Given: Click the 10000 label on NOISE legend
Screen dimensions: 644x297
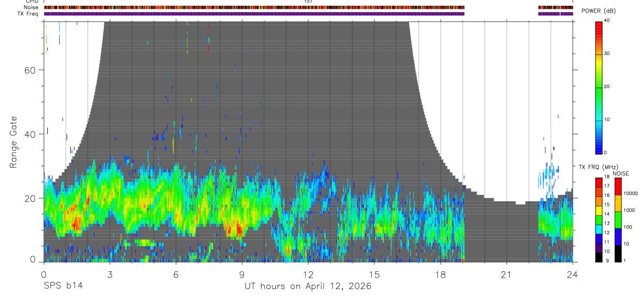Looking at the screenshot, I should [x=631, y=193].
